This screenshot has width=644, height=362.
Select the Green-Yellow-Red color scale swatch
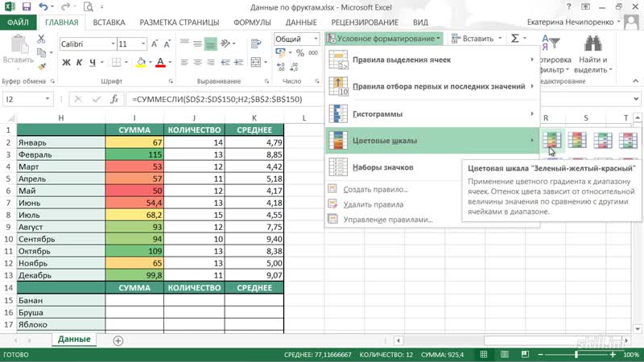pyautogui.click(x=552, y=142)
